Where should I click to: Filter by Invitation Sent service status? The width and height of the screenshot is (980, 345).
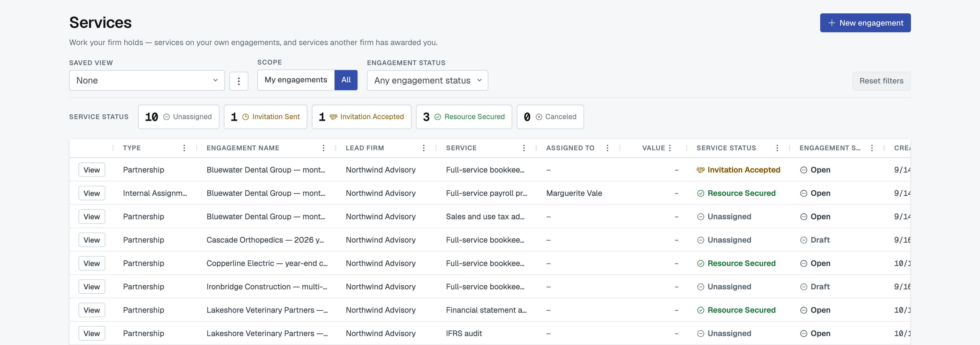(265, 117)
